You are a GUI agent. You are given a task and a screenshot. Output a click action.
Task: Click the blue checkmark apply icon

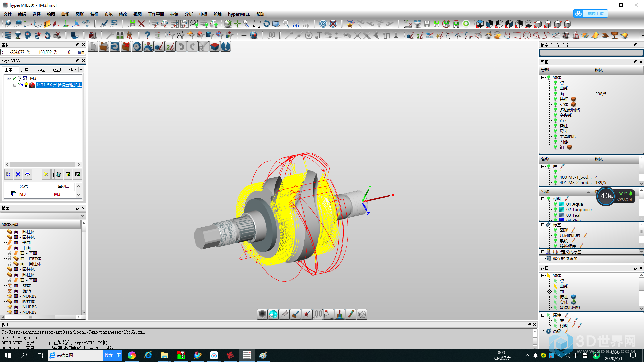point(104,24)
